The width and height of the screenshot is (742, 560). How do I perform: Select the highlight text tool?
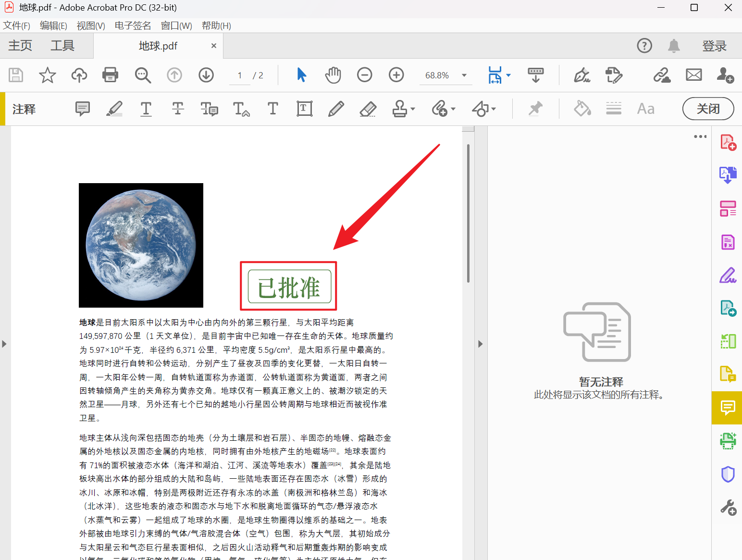(x=114, y=109)
